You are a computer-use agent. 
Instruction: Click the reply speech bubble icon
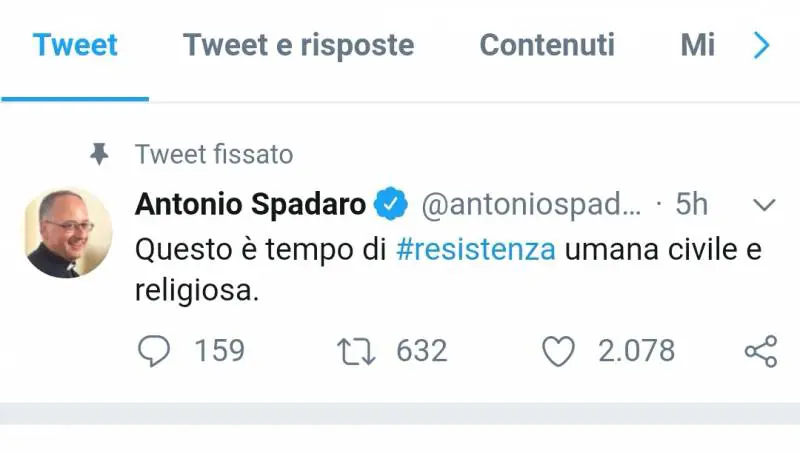pos(153,351)
